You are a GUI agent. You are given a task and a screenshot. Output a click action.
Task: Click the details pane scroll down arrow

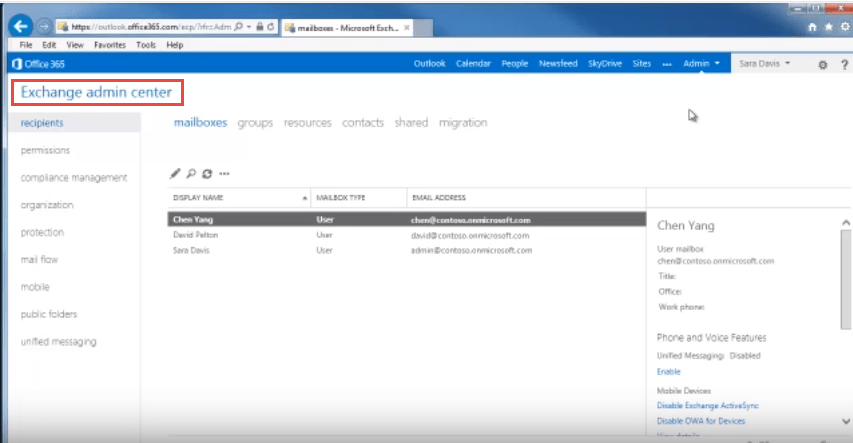845,421
